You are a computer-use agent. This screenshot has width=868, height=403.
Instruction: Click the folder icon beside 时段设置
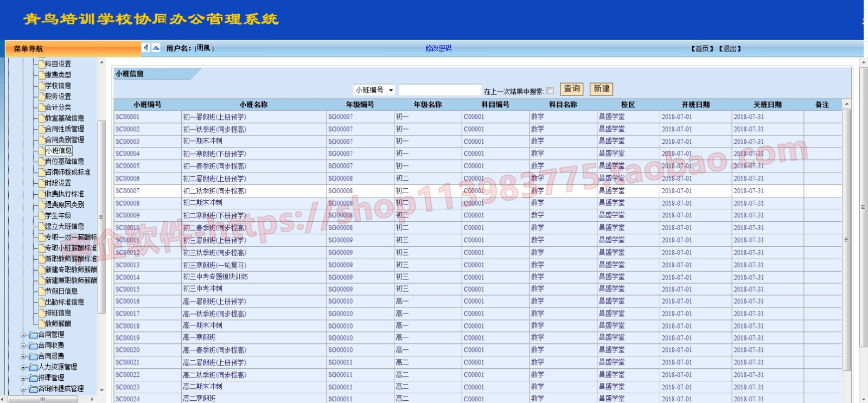pos(41,183)
